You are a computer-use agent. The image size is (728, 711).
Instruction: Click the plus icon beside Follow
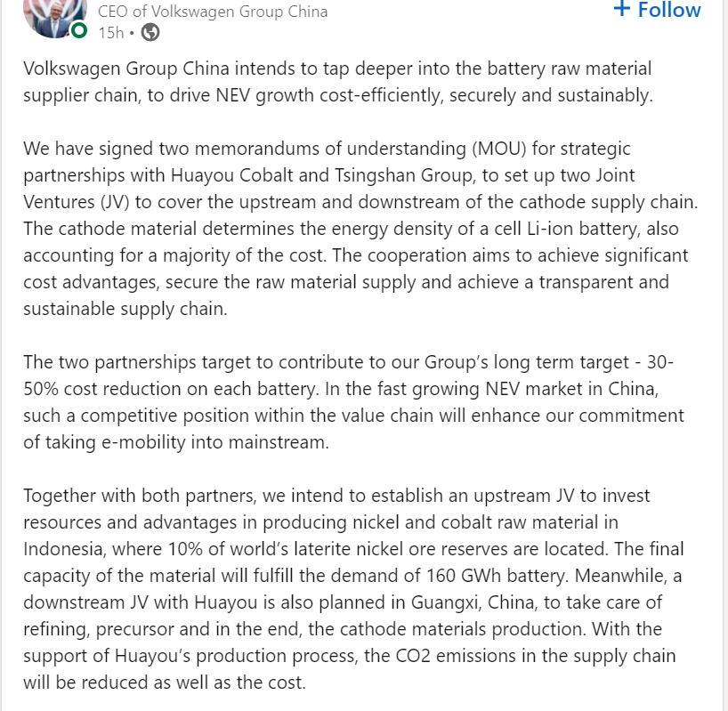622,9
